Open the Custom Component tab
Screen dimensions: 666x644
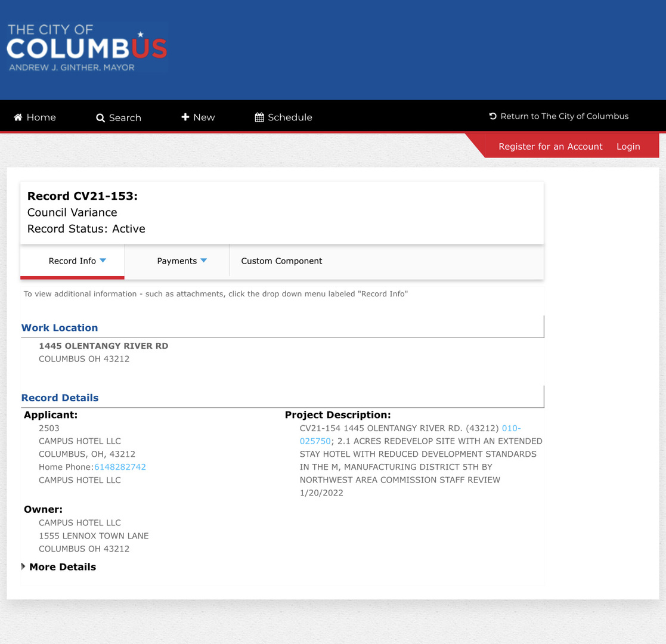[x=281, y=261]
